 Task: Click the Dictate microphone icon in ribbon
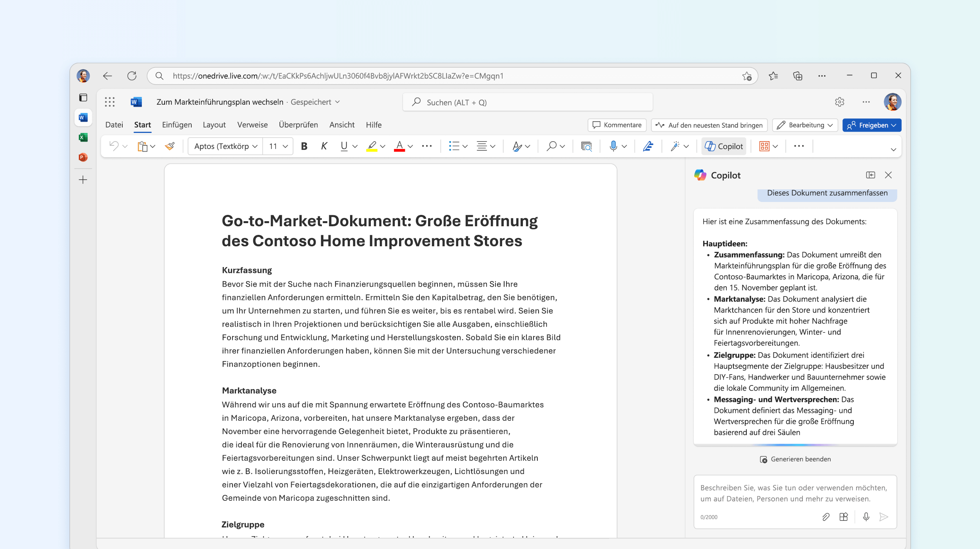point(613,146)
